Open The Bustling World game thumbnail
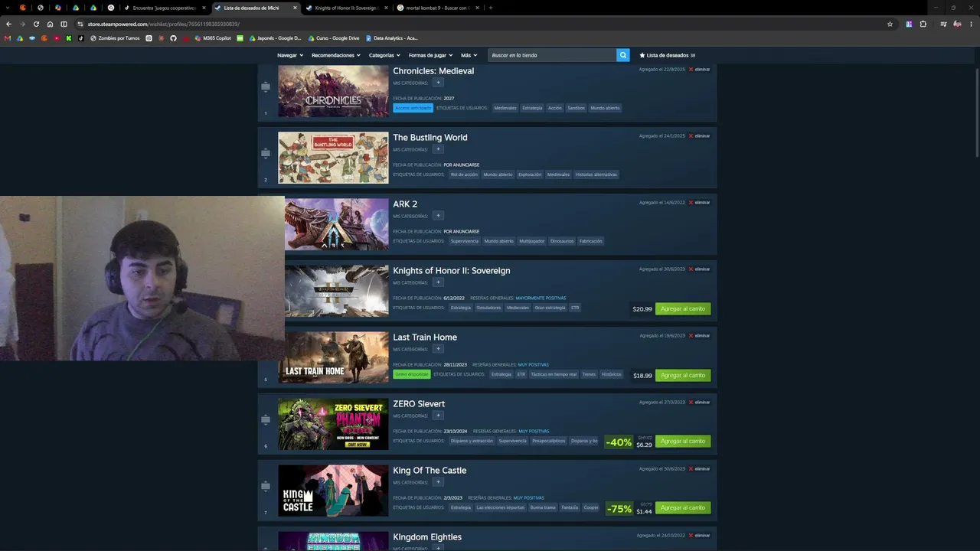 333,158
